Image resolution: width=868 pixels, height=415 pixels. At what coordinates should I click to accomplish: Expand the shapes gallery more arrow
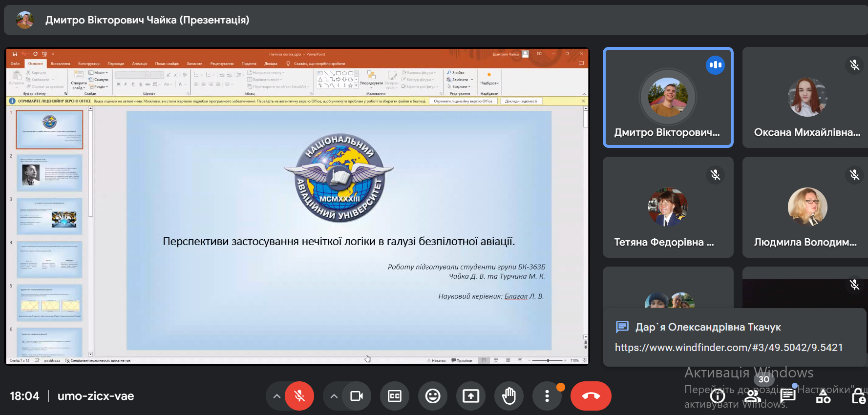click(x=356, y=86)
